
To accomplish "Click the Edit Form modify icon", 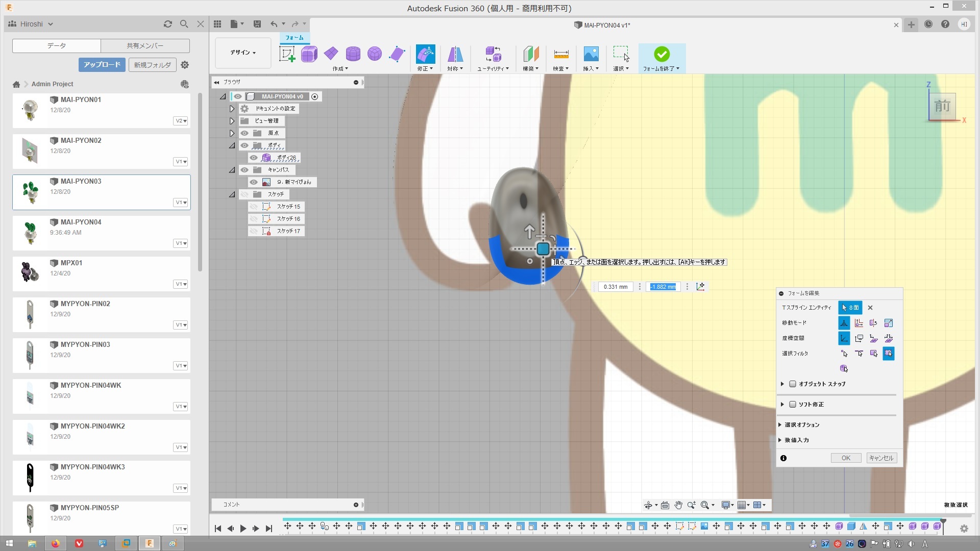I will [x=425, y=54].
